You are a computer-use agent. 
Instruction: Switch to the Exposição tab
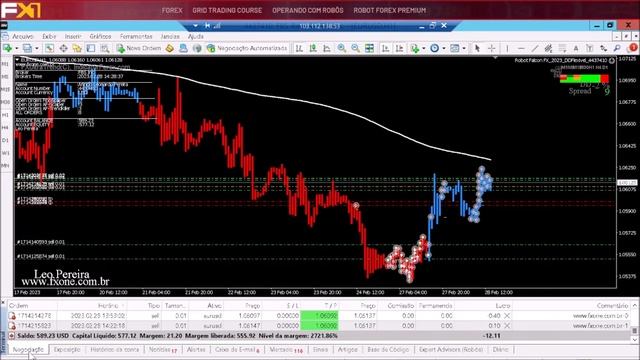67,350
